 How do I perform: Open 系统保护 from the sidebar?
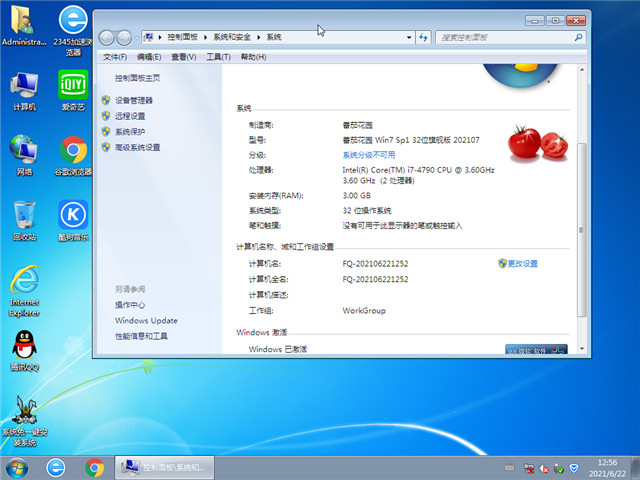pos(130,132)
